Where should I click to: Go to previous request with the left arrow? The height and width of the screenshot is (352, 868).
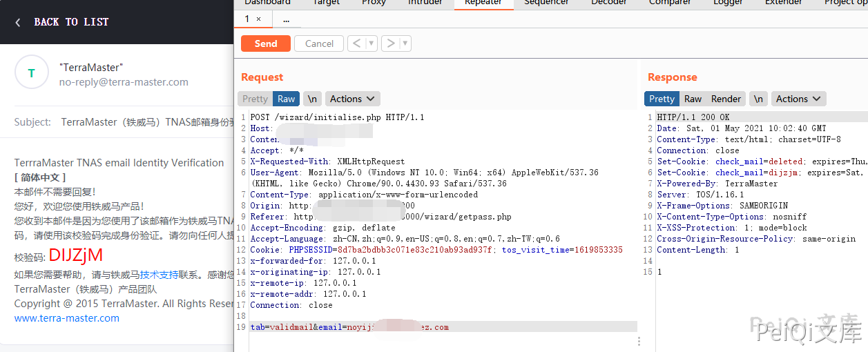[x=356, y=43]
